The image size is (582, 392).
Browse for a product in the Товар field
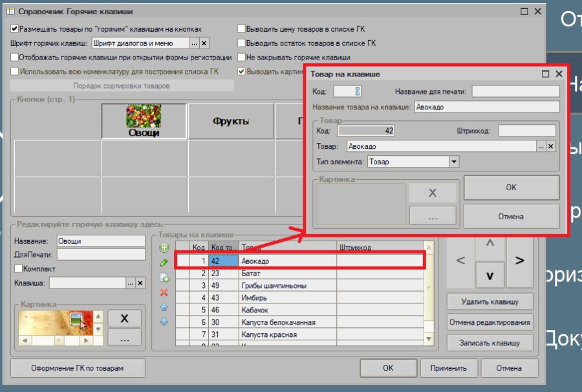(x=541, y=147)
